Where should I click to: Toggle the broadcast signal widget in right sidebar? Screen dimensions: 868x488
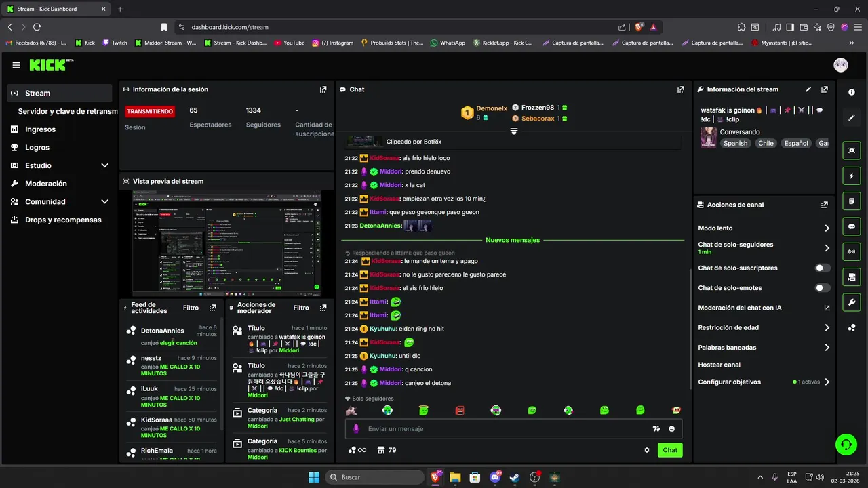point(852,251)
